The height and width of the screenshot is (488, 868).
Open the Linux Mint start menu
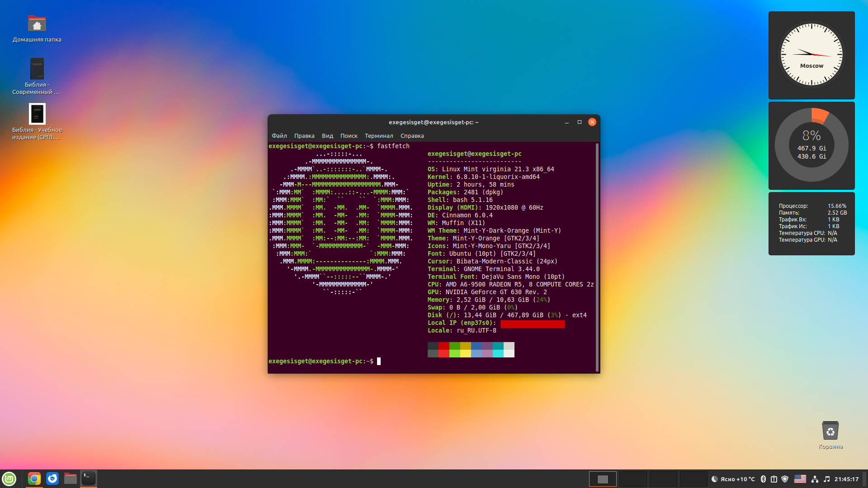[9, 479]
